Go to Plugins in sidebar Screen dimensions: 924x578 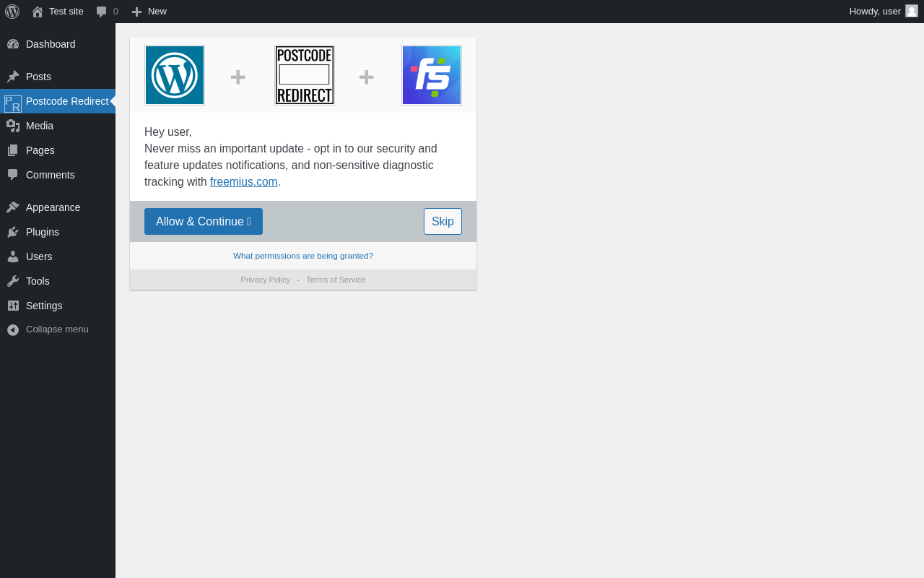(58, 232)
